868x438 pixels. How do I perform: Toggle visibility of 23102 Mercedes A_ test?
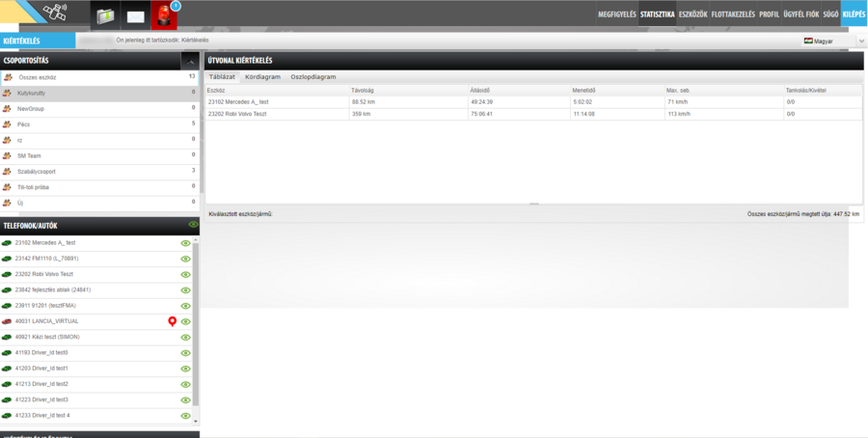[x=185, y=243]
